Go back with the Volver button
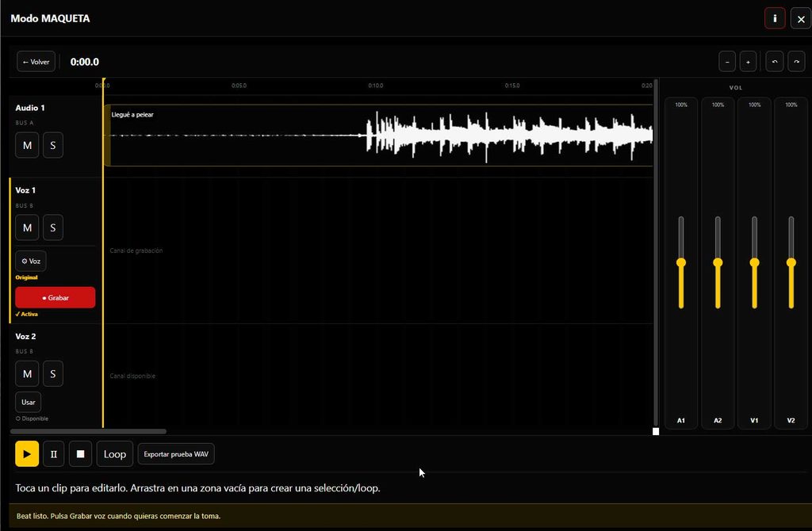Viewport: 812px width, 531px height. tap(36, 62)
